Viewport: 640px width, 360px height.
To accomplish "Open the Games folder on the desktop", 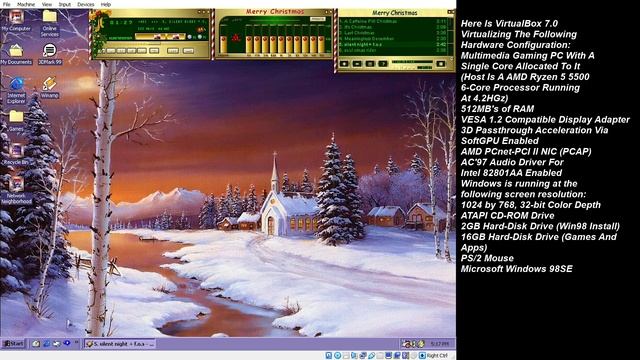I will (x=16, y=121).
